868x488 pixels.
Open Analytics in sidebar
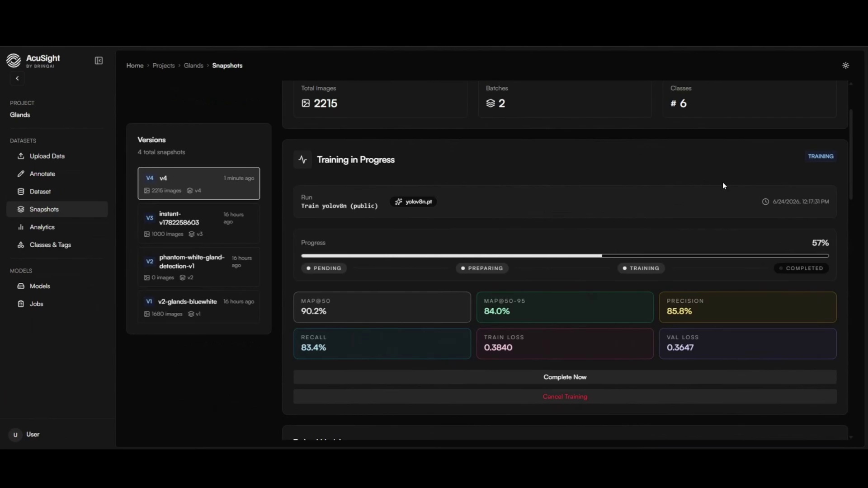[57, 227]
